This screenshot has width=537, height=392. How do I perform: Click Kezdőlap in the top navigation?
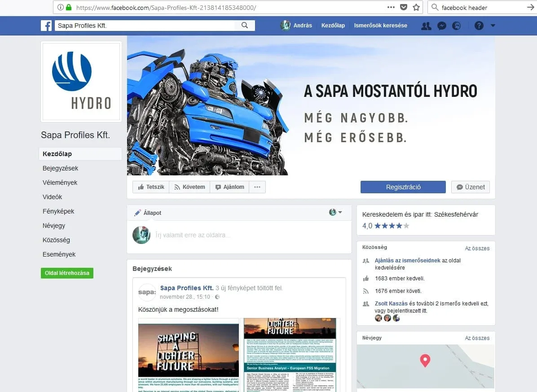(x=333, y=25)
